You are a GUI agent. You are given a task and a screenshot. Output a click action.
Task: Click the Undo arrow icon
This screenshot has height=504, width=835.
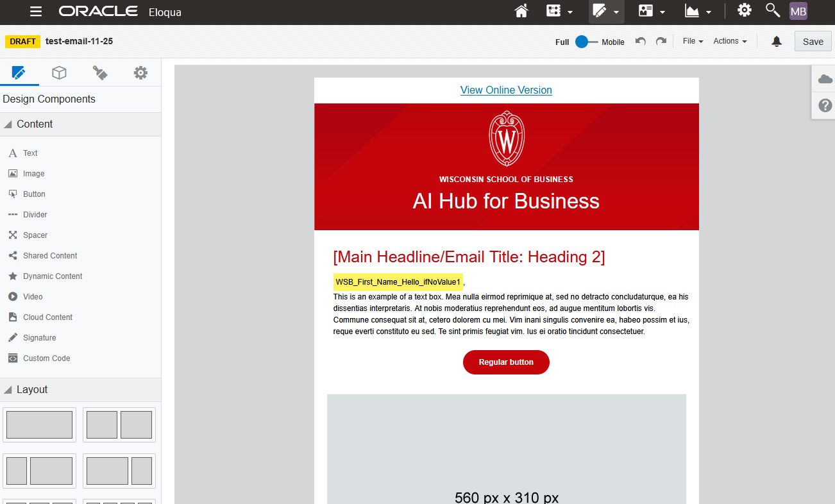(640, 42)
